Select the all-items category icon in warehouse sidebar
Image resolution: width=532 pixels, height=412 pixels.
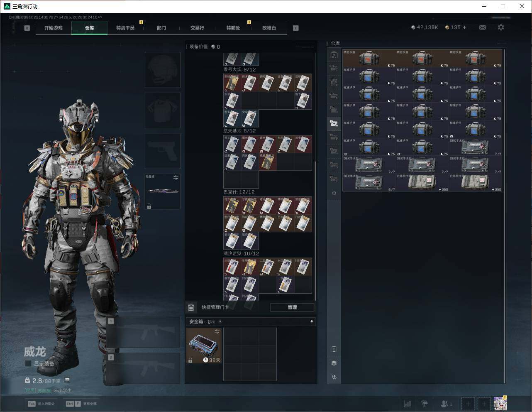pyautogui.click(x=334, y=55)
